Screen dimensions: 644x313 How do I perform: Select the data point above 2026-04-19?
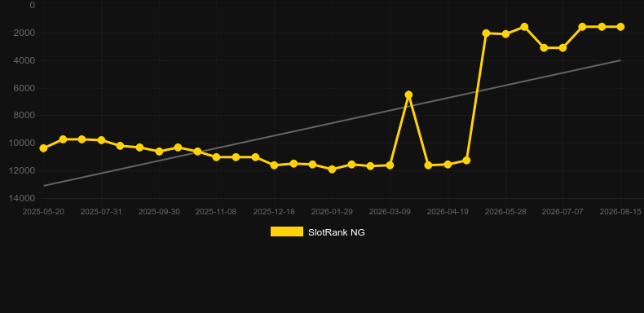[448, 165]
